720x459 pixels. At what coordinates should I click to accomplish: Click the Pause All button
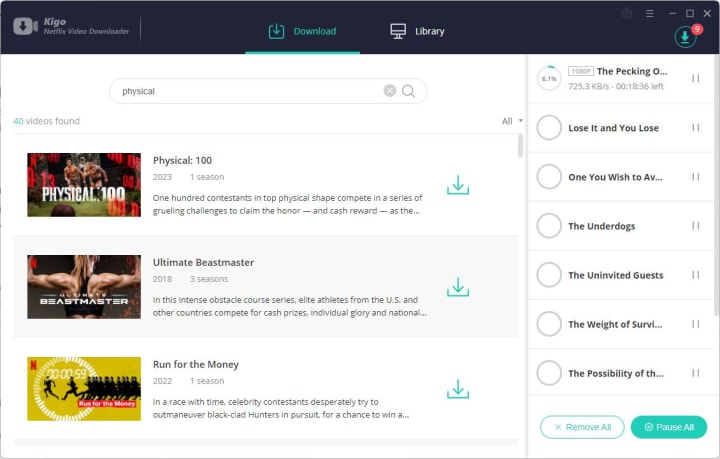[669, 427]
